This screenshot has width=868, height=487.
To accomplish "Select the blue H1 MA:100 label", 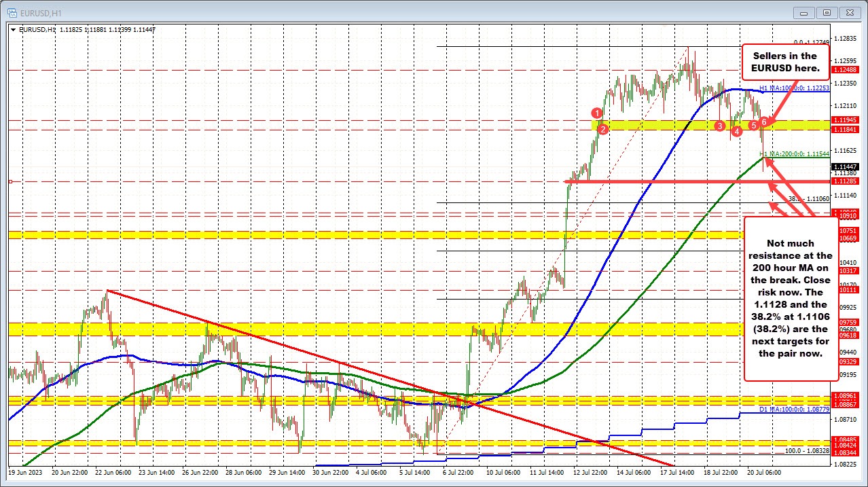I will click(793, 88).
